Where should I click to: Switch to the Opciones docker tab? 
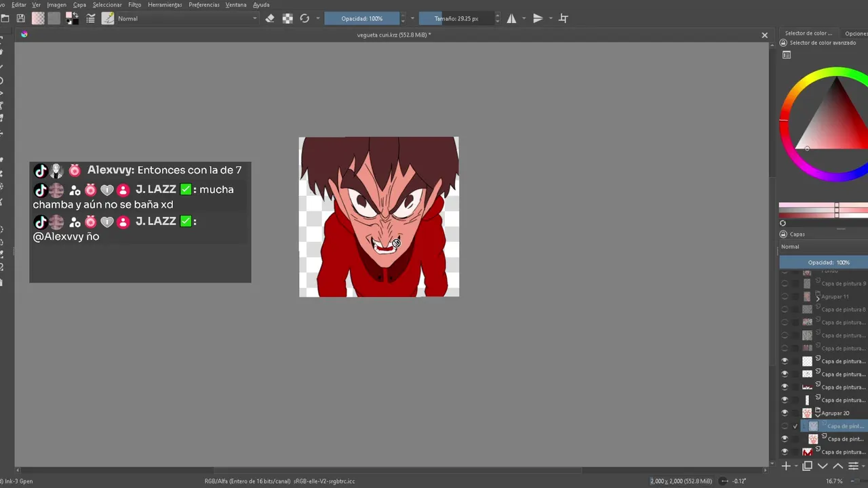pos(856,33)
